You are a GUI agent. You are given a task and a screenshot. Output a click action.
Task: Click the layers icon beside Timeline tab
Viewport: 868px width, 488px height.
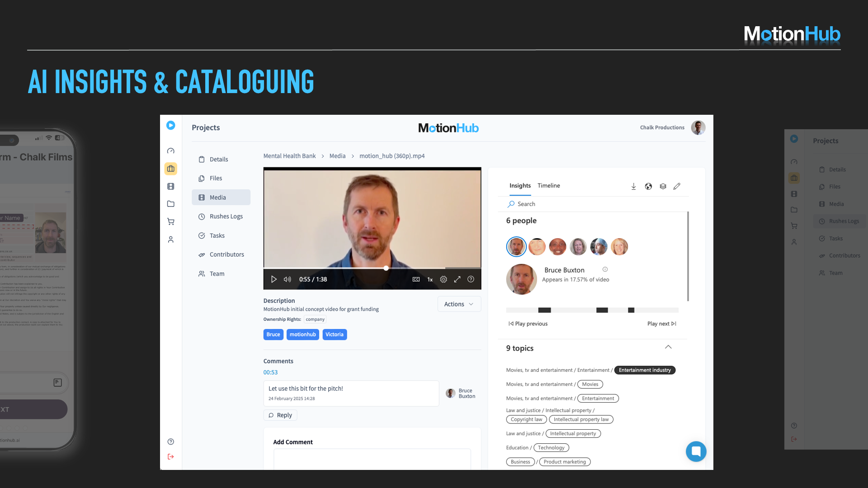pyautogui.click(x=663, y=186)
